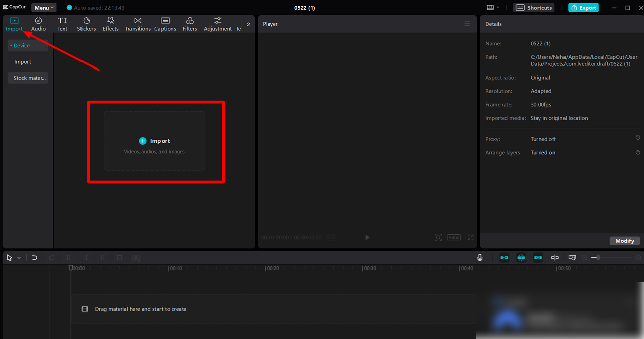Open the Filters panel

[190, 24]
